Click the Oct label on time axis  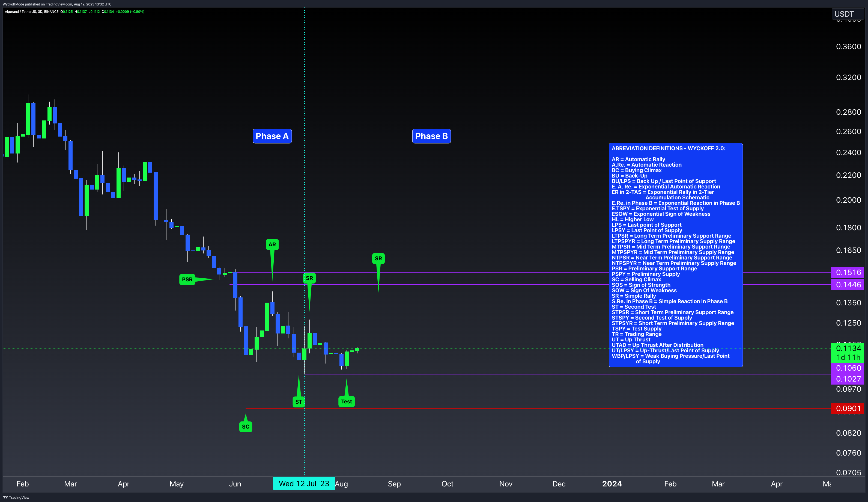click(x=447, y=484)
